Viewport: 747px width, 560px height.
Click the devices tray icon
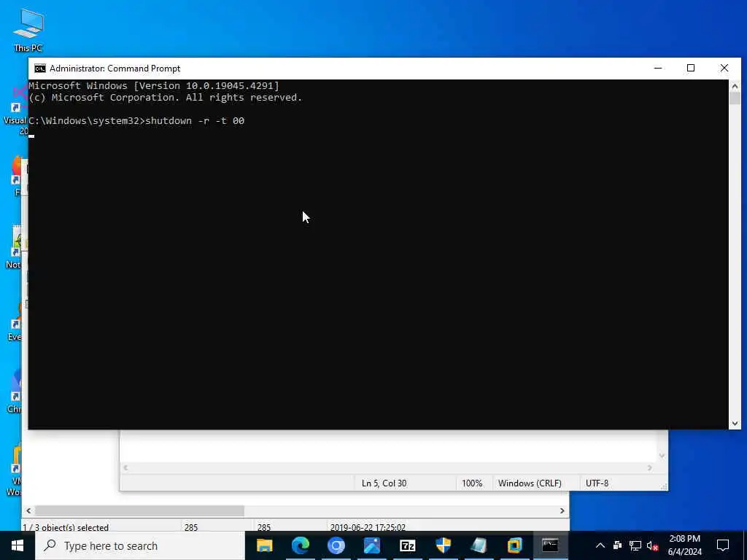617,545
